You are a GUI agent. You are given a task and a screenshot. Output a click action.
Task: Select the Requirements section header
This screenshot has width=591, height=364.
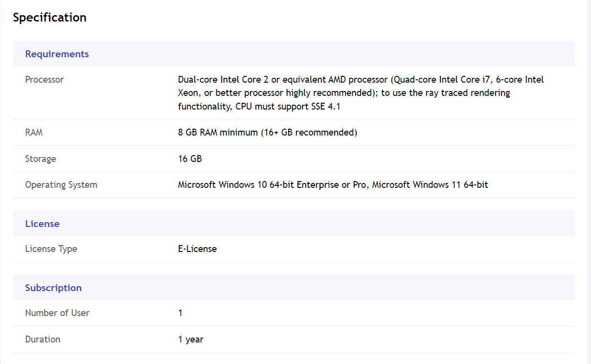(x=57, y=54)
